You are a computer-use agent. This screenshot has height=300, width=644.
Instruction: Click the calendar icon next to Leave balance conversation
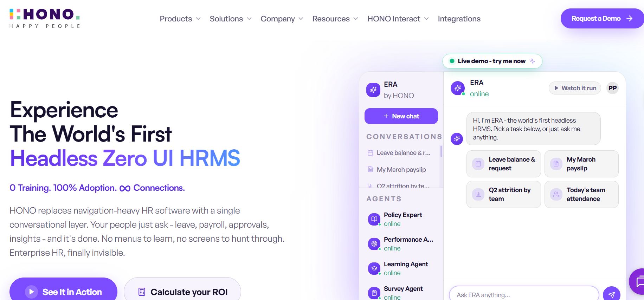pos(370,153)
